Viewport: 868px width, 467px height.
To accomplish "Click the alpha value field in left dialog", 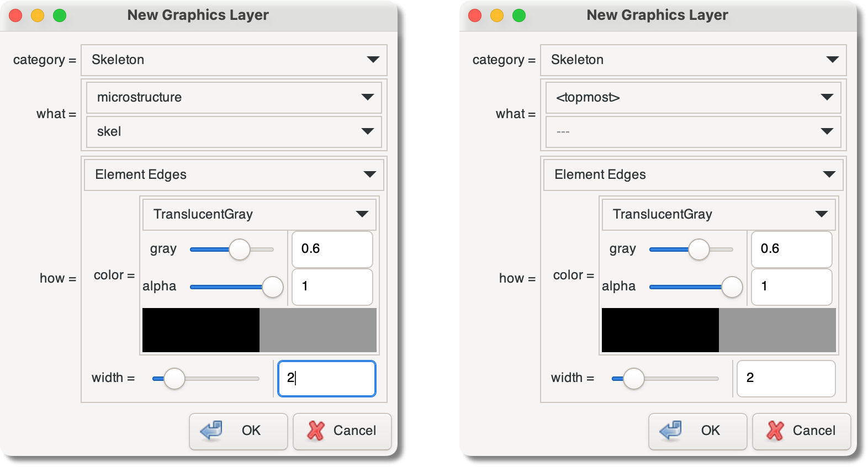I will pyautogui.click(x=332, y=286).
